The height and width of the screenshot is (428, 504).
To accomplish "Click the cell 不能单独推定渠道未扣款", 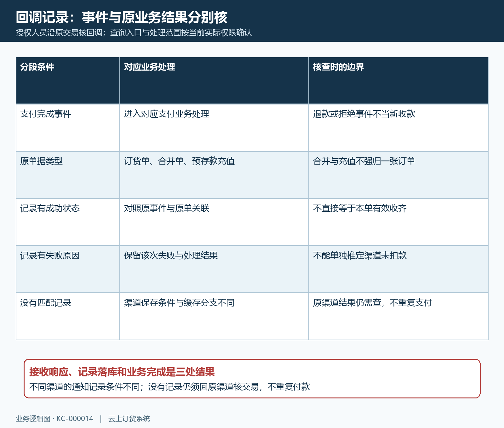I will pyautogui.click(x=398, y=269).
